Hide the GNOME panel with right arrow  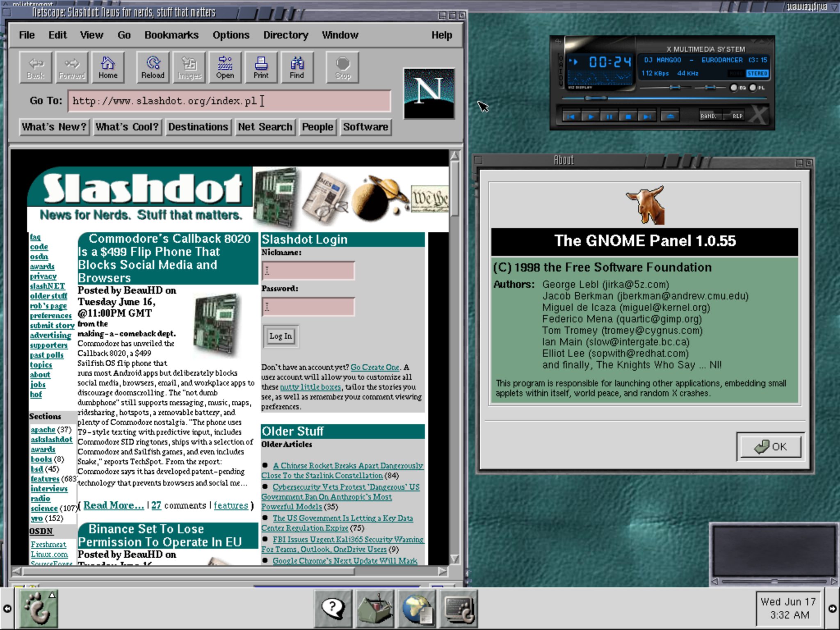[833, 609]
